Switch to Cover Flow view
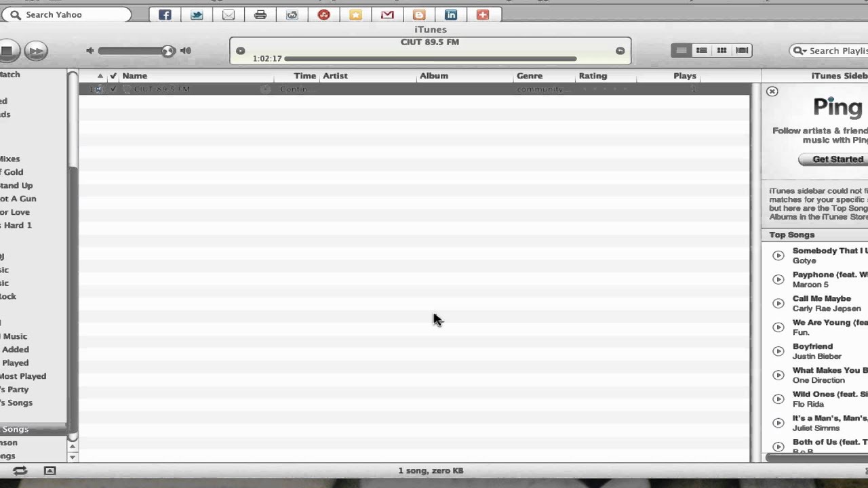 pyautogui.click(x=743, y=50)
